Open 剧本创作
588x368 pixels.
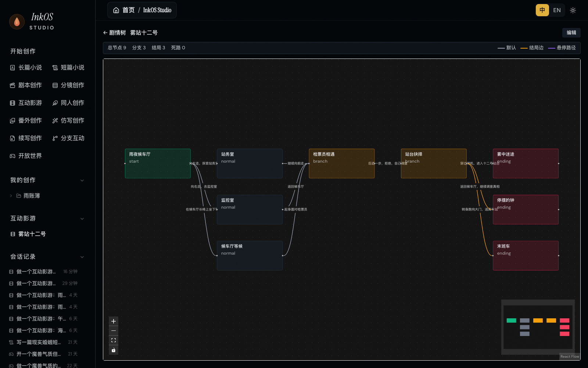pos(26,85)
